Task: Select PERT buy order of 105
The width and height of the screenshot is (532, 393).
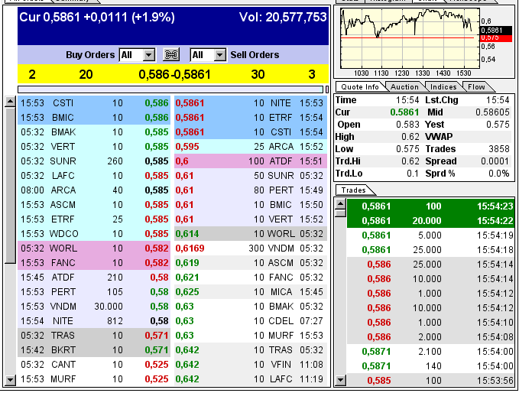Action: (x=96, y=292)
